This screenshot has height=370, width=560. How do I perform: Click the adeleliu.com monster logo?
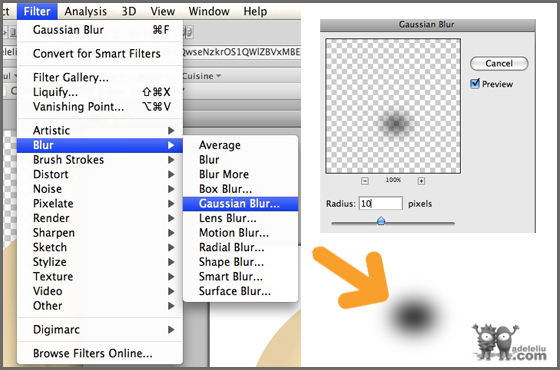pyautogui.click(x=509, y=342)
